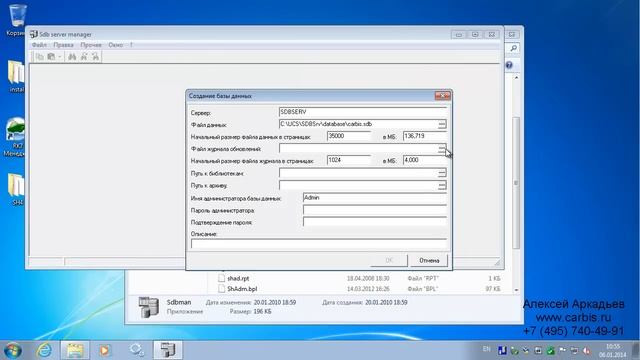640x360 pixels.
Task: Open the Окно menu
Action: 116,45
